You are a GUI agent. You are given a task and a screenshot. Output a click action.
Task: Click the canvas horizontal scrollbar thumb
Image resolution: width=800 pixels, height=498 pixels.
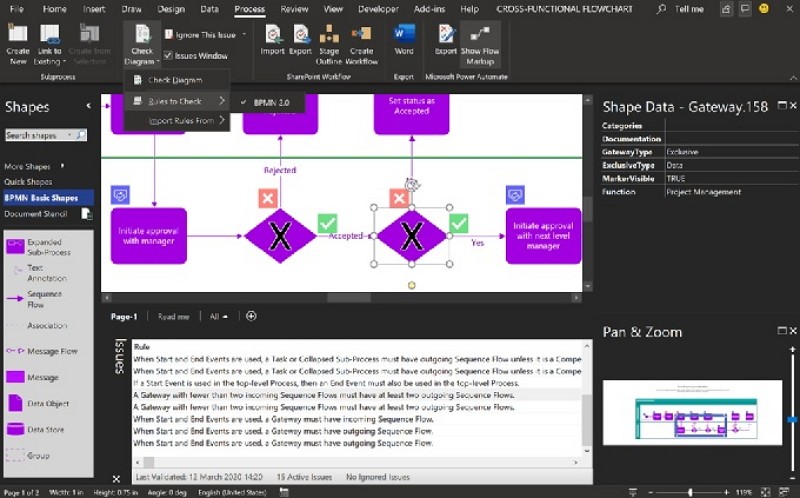tap(349, 297)
